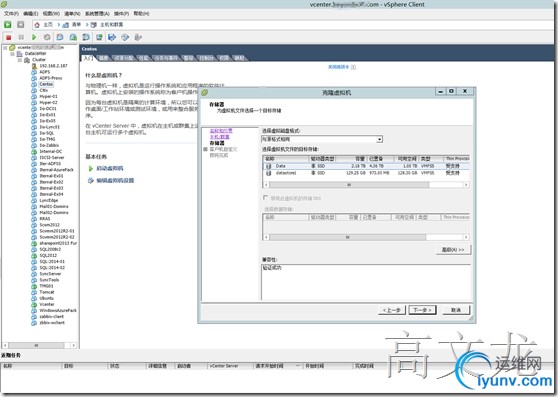The height and width of the screenshot is (397, 558).
Task: Select the Centos VM in tree
Action: pos(46,84)
